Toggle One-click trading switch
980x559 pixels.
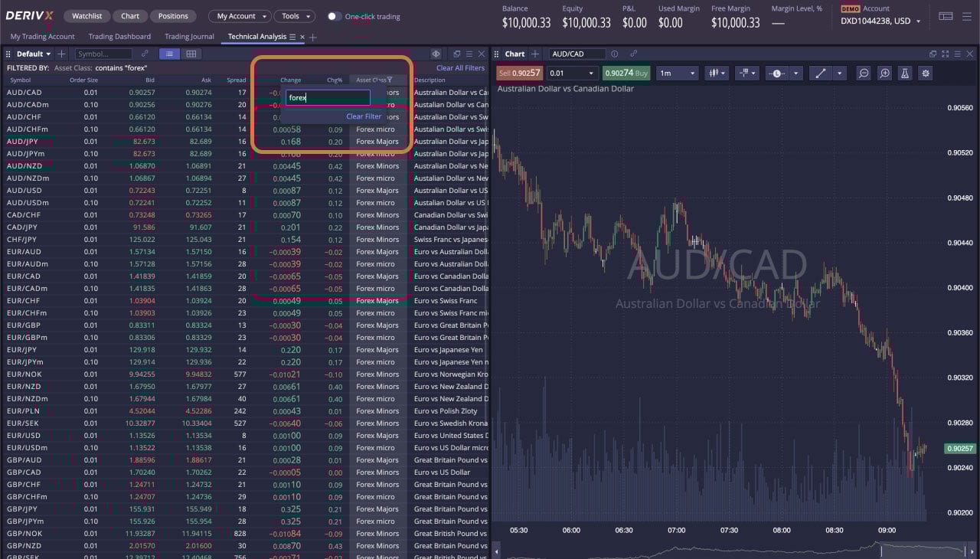click(334, 16)
